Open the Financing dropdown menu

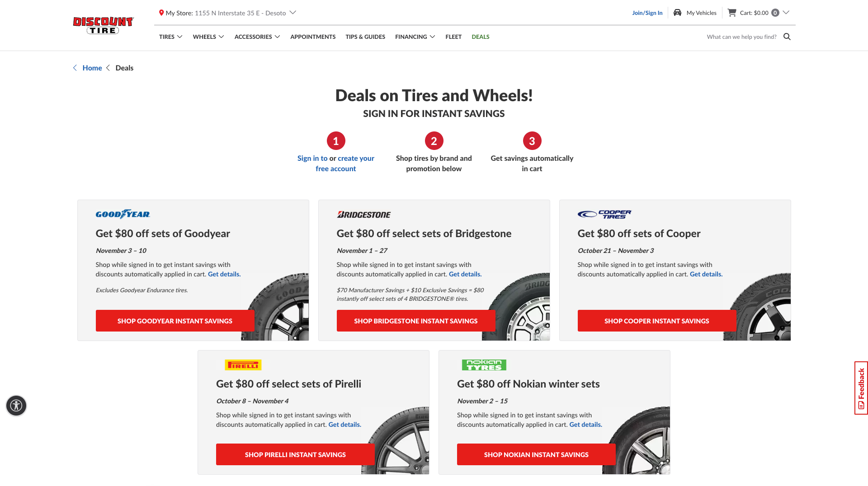pos(415,37)
